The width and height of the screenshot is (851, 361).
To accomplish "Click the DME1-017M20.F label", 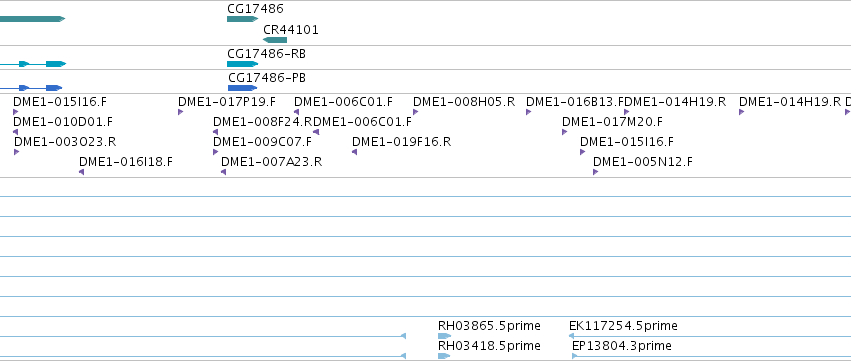I will tap(612, 122).
